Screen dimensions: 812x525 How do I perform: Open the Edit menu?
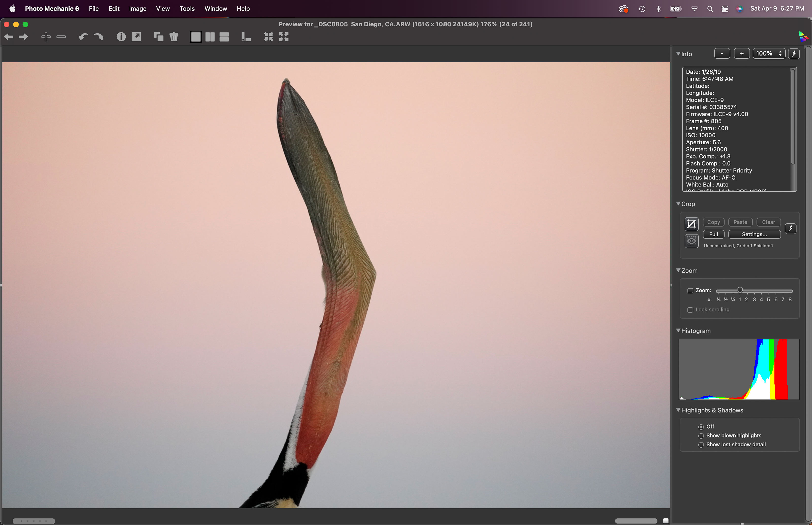pyautogui.click(x=114, y=9)
